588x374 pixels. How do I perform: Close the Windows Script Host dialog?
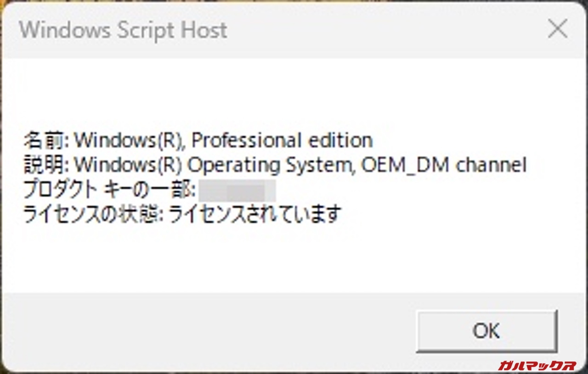558,30
